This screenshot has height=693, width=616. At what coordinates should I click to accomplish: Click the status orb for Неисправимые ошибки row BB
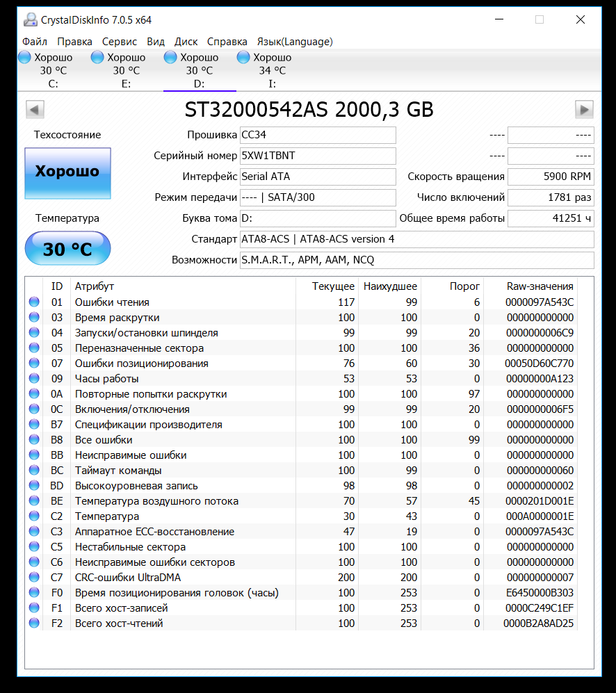pyautogui.click(x=34, y=455)
